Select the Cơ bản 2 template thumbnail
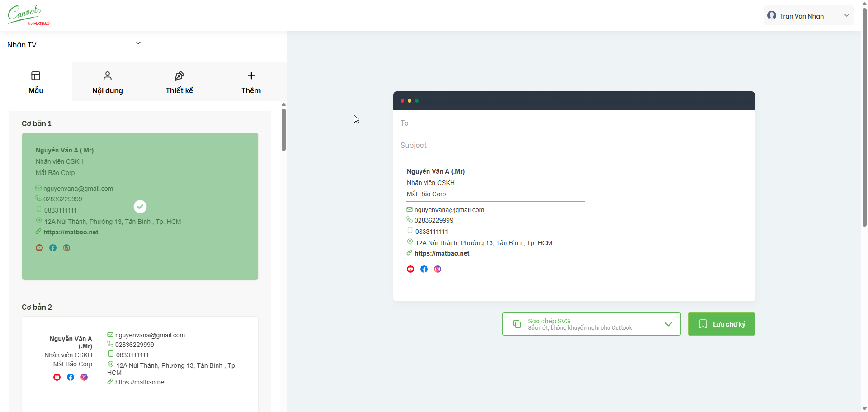This screenshot has width=868, height=412. pos(140,362)
